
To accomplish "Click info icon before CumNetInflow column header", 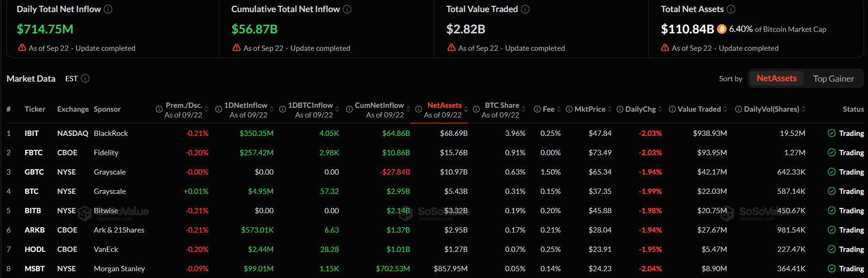I will click(350, 109).
